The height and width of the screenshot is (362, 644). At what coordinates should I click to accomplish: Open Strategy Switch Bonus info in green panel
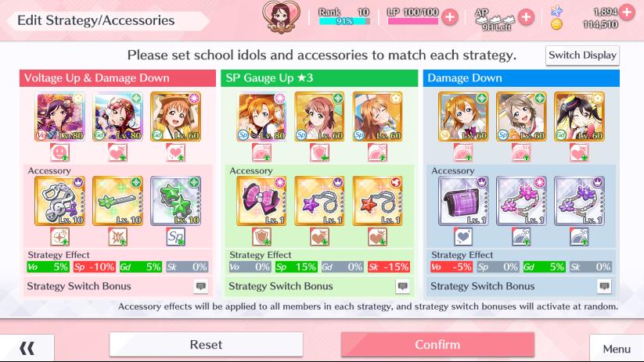point(402,286)
